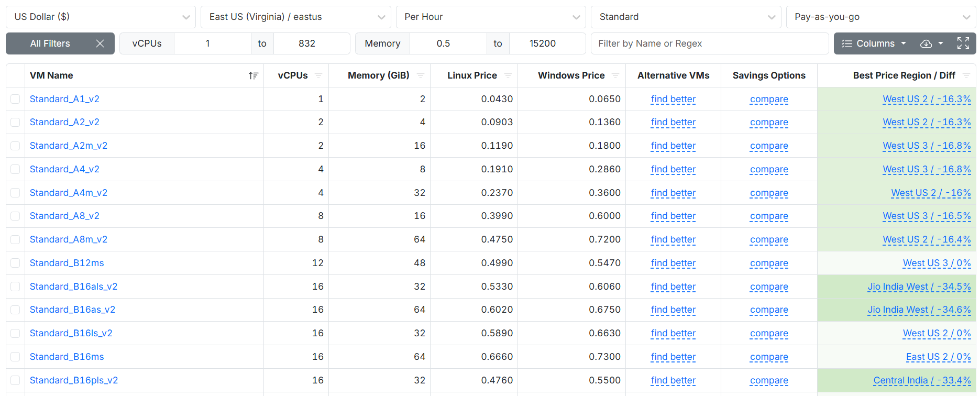Tick the checkbox for Standard_A4_v2
The height and width of the screenshot is (396, 980).
[x=15, y=169]
